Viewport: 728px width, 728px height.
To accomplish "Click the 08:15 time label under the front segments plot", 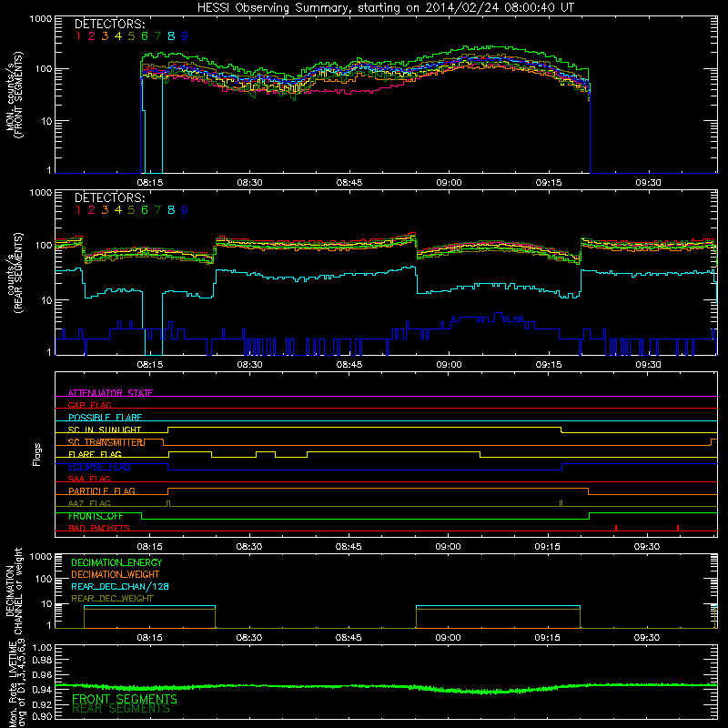I will pos(150,183).
